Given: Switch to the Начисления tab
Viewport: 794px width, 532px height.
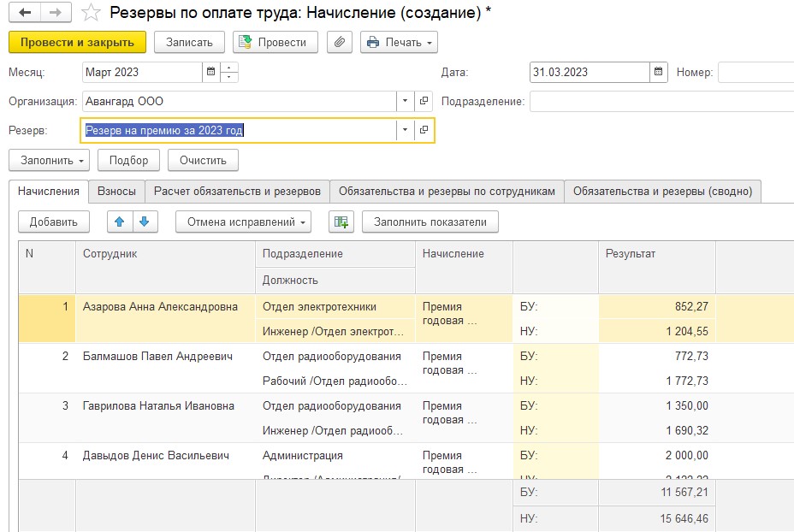Looking at the screenshot, I should [x=49, y=192].
